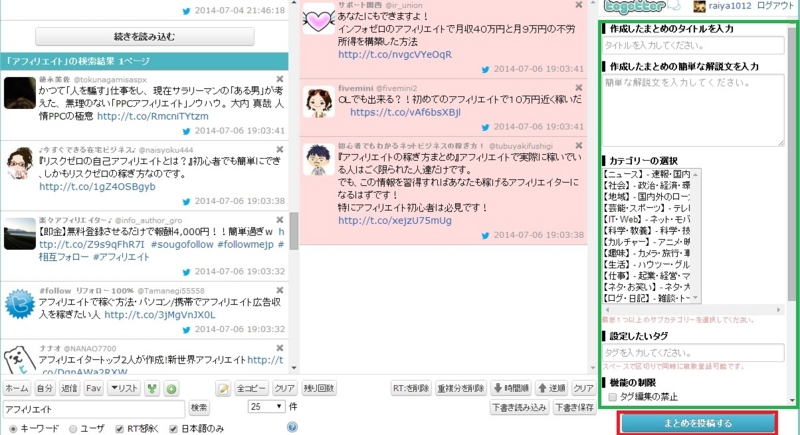Select the 【芸能・スポーツ】 category option
This screenshot has height=435, width=800.
[646, 208]
